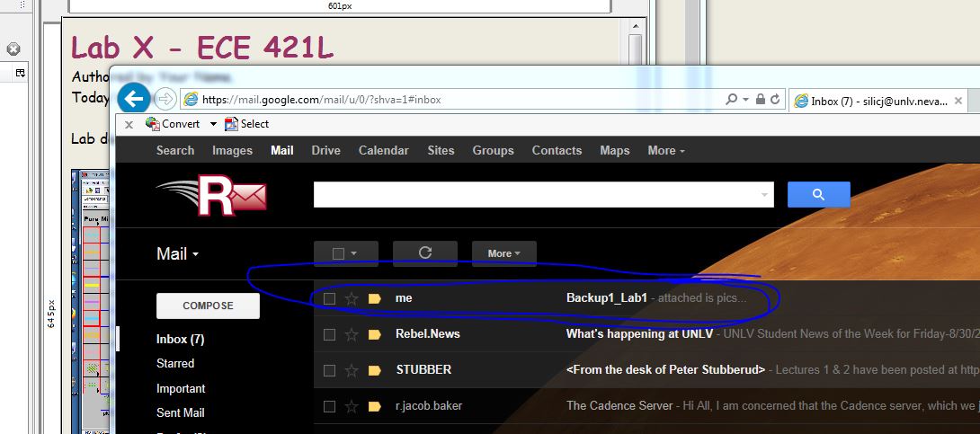Click the mail.google.com URL field
The image size is (980, 434).
pos(451,99)
